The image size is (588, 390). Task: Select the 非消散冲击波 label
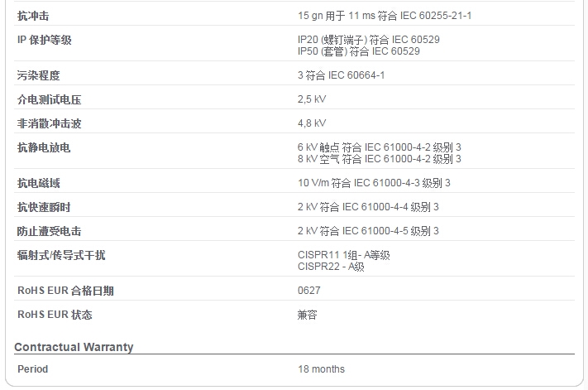[x=49, y=123]
